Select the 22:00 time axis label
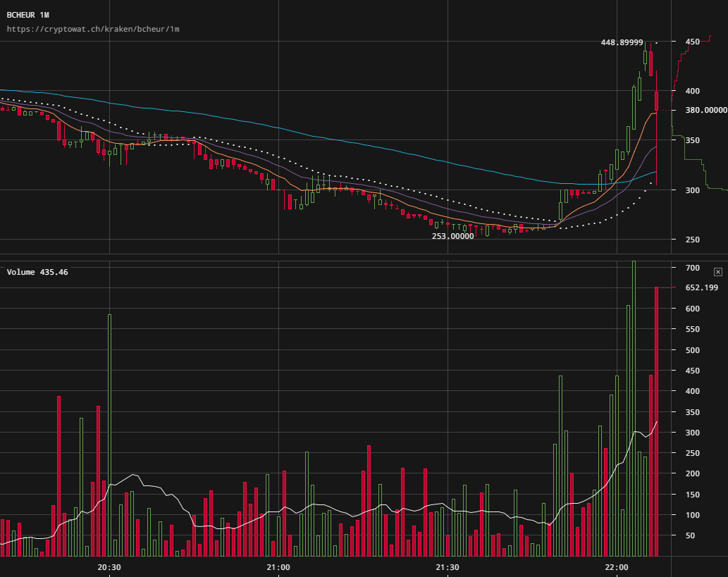Screen dimensions: 728x577 point(616,567)
